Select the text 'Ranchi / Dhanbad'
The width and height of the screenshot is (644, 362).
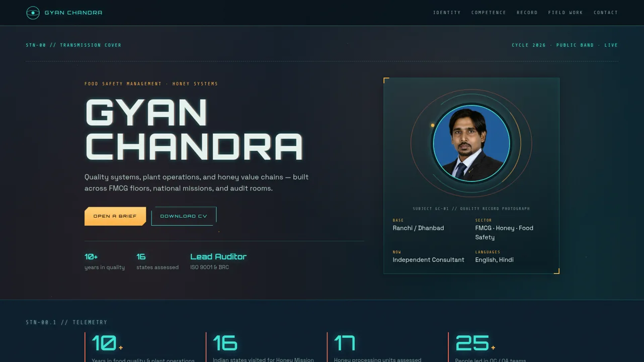(x=418, y=228)
